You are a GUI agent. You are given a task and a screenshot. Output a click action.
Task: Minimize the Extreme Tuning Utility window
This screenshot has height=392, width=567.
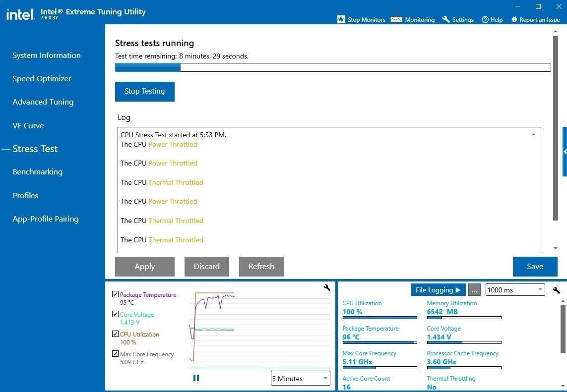517,6
